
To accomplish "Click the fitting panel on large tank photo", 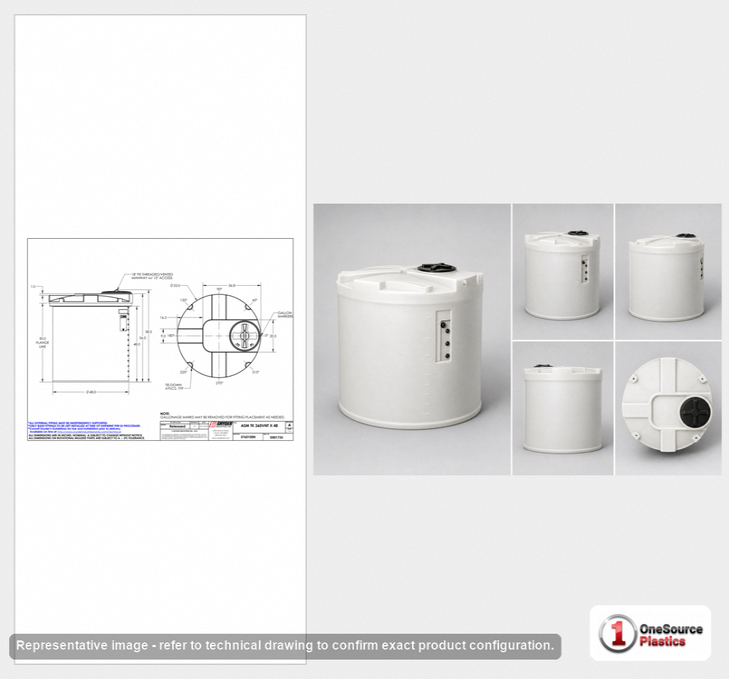I will pyautogui.click(x=443, y=337).
